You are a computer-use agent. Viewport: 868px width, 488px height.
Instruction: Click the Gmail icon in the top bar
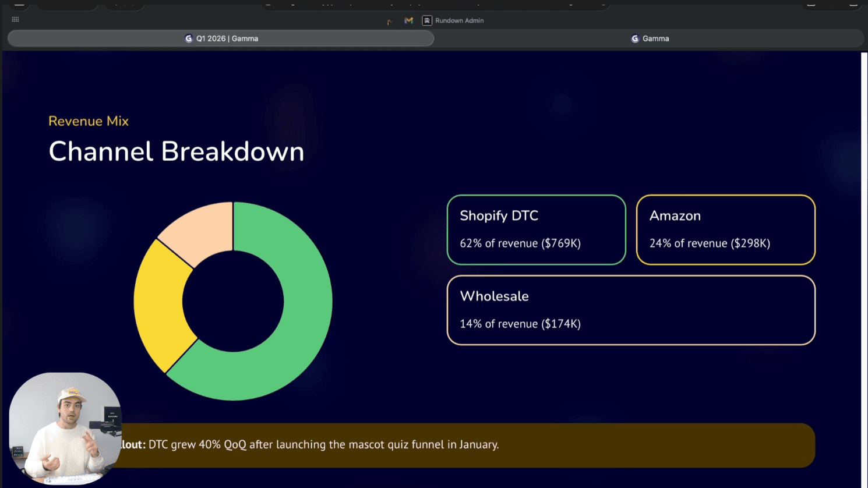408,20
